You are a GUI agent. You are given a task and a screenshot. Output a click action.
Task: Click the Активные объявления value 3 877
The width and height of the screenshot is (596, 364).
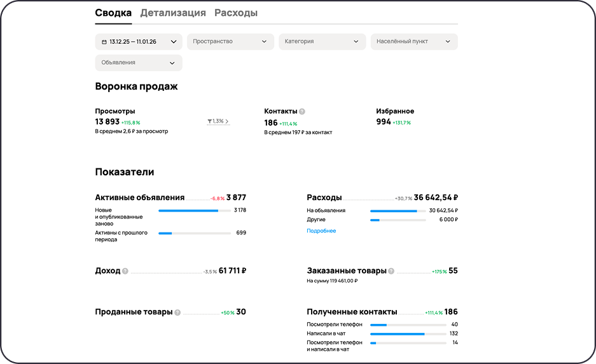(236, 198)
